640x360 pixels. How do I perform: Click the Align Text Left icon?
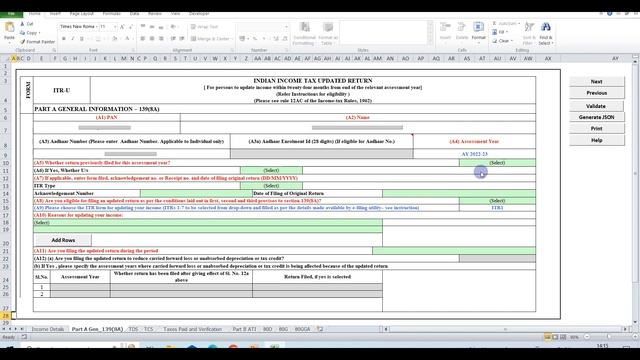[x=143, y=39]
